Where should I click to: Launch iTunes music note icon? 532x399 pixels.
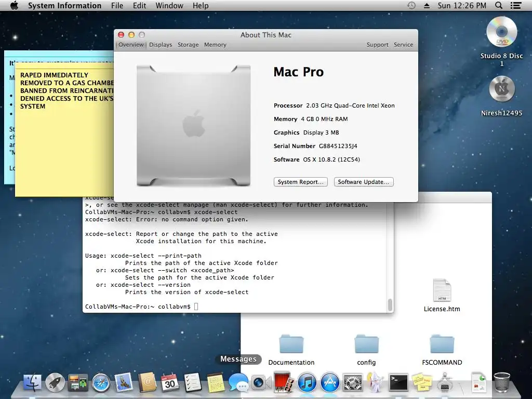click(x=307, y=383)
